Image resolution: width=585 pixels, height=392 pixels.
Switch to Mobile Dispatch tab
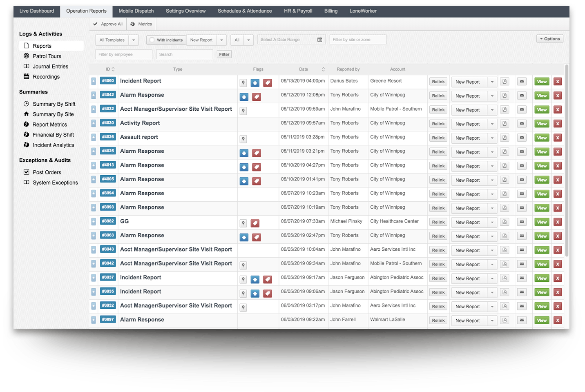[x=136, y=11]
